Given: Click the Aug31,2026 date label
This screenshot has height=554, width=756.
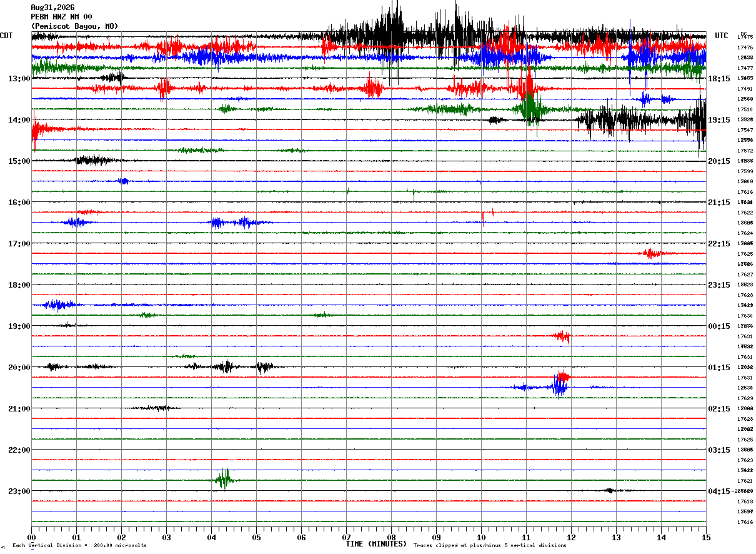Looking at the screenshot, I should pyautogui.click(x=52, y=8).
